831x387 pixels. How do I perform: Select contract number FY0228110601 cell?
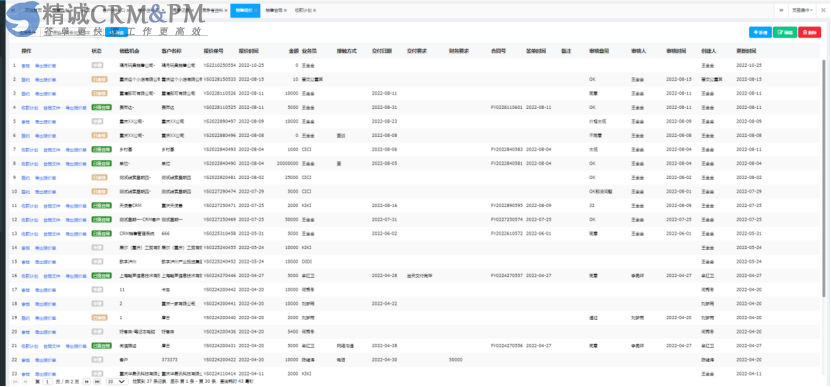(x=507, y=108)
